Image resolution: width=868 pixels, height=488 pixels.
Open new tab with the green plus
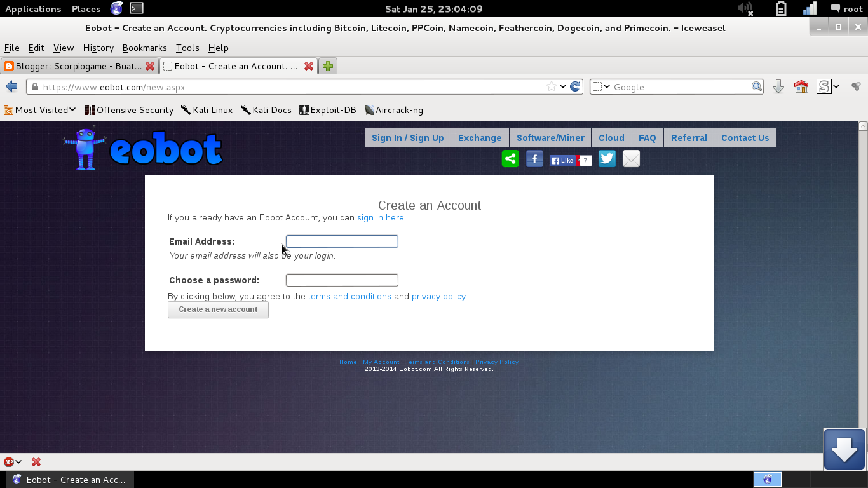coord(328,66)
